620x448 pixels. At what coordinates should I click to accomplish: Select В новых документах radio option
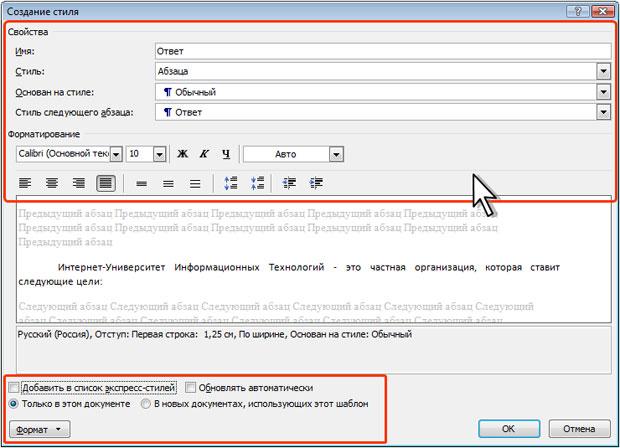[x=146, y=404]
